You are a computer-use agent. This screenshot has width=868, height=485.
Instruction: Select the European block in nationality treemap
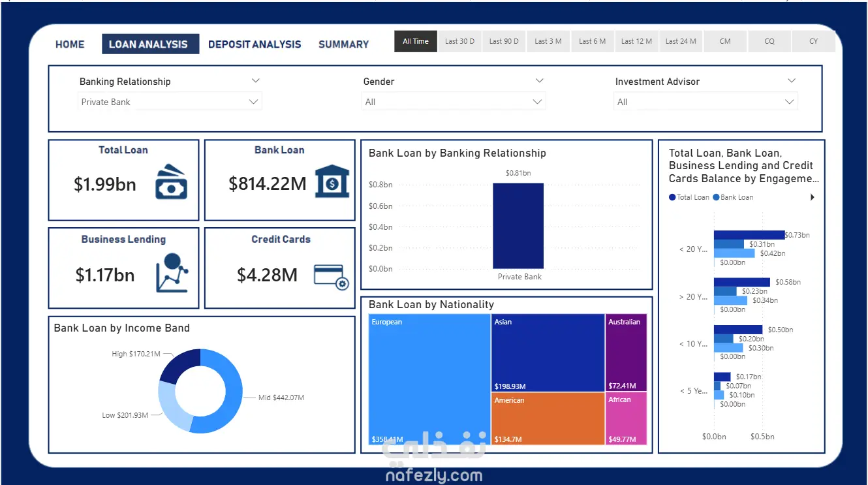(x=429, y=380)
